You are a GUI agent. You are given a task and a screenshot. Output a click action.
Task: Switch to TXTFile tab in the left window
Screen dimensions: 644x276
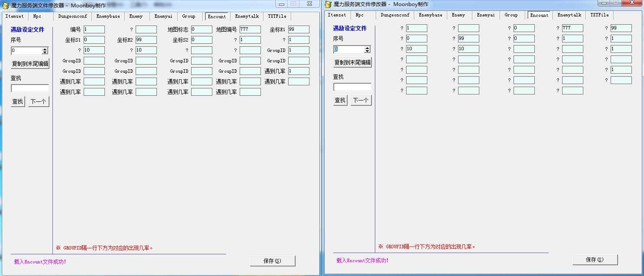pos(277,16)
